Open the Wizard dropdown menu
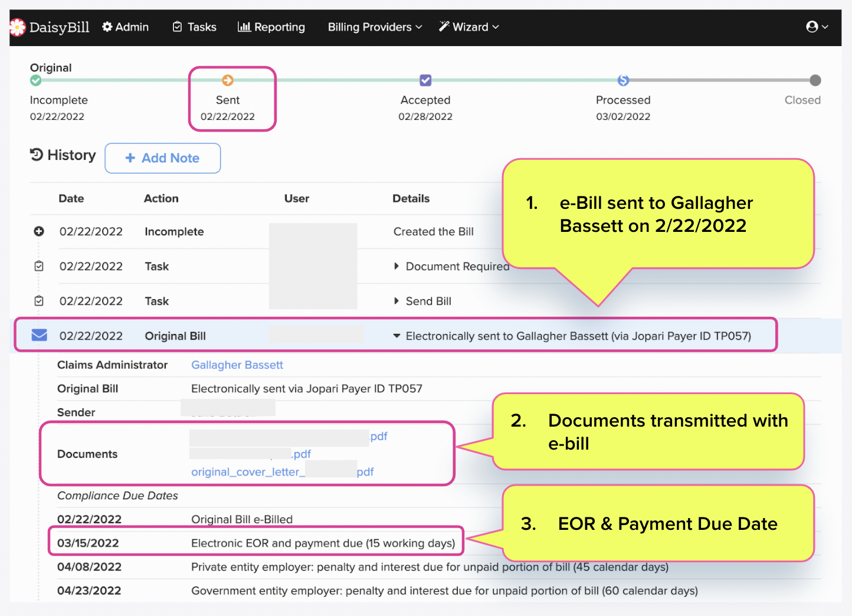 (469, 27)
